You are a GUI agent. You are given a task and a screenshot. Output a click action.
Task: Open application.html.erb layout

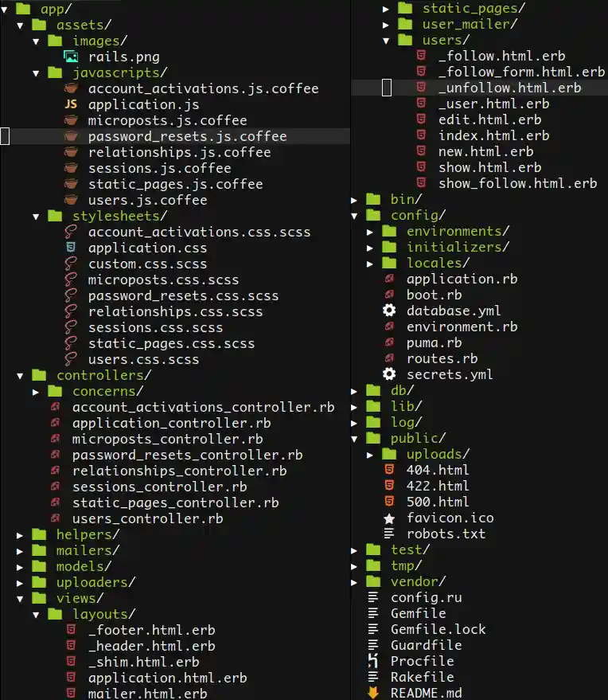click(x=167, y=678)
